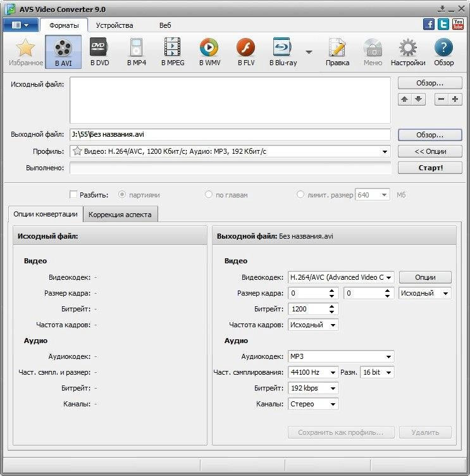Open video codec Опции button
This screenshot has height=476, width=470.
point(425,277)
